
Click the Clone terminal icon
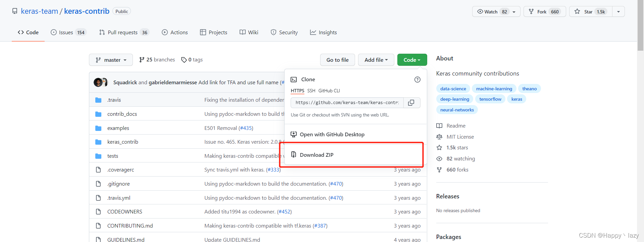pos(294,80)
